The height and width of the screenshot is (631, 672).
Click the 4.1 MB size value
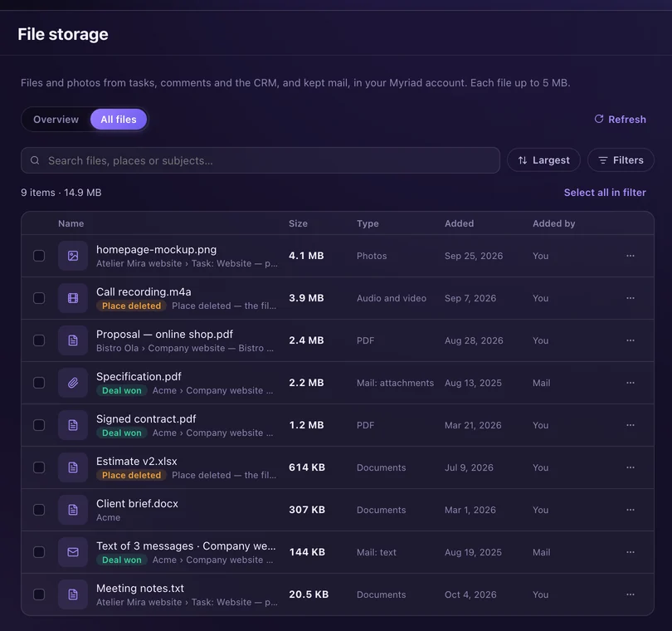(306, 256)
